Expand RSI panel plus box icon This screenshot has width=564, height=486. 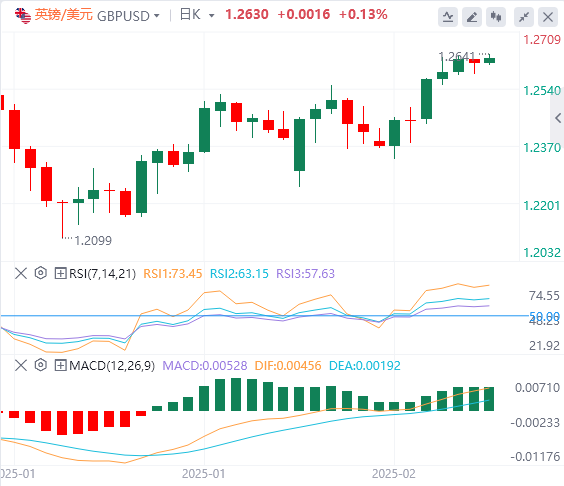[x=60, y=273]
